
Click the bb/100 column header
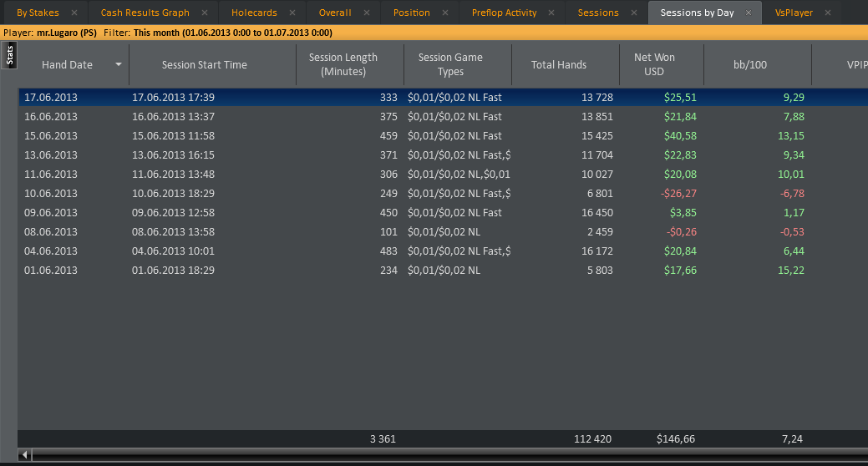point(756,65)
